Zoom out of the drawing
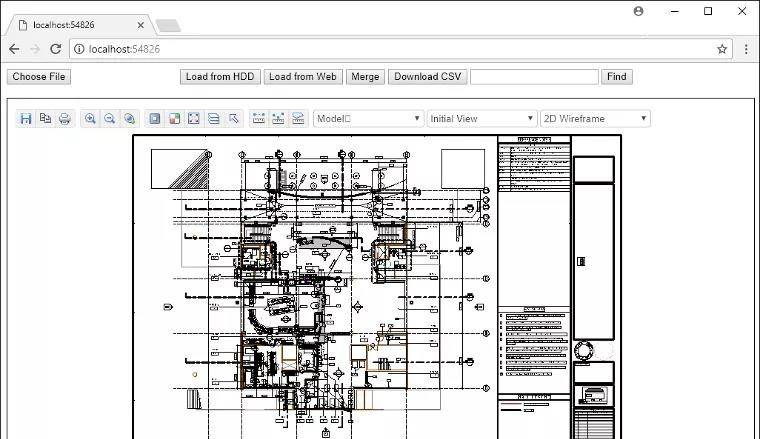760x439 pixels. 109,119
